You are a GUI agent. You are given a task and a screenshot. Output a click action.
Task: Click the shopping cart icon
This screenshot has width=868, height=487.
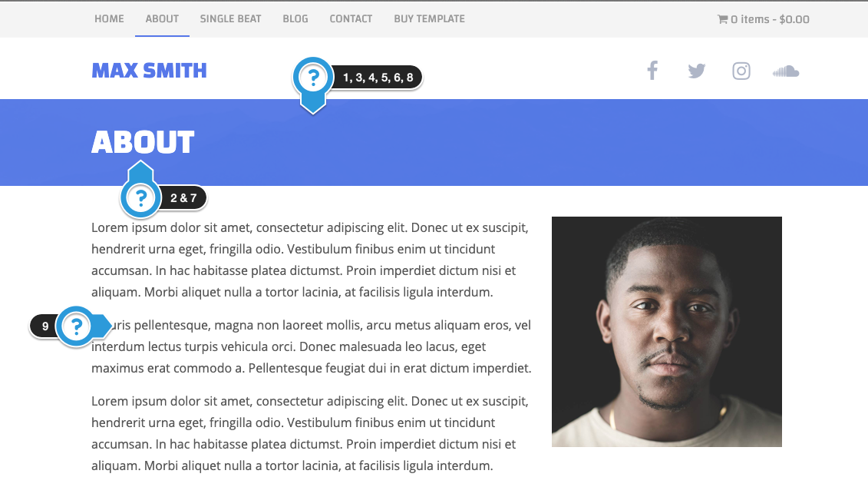pyautogui.click(x=722, y=19)
